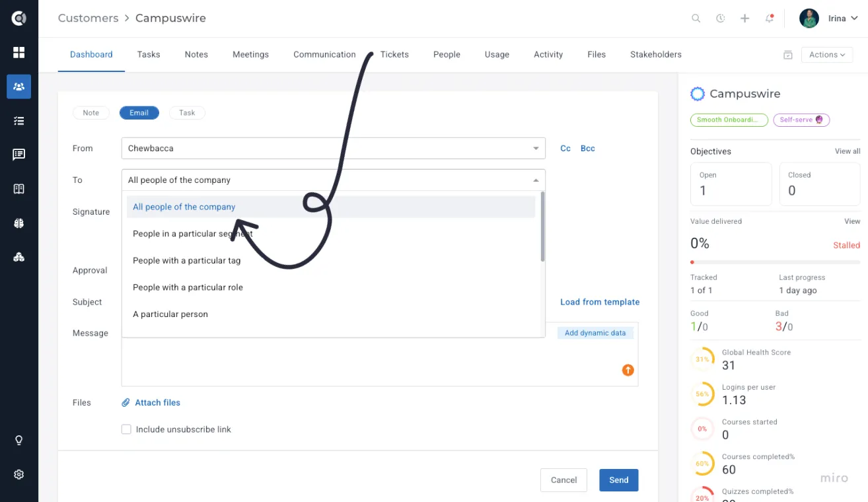Click the lightbulb icon in sidebar
The image size is (868, 502).
18,440
